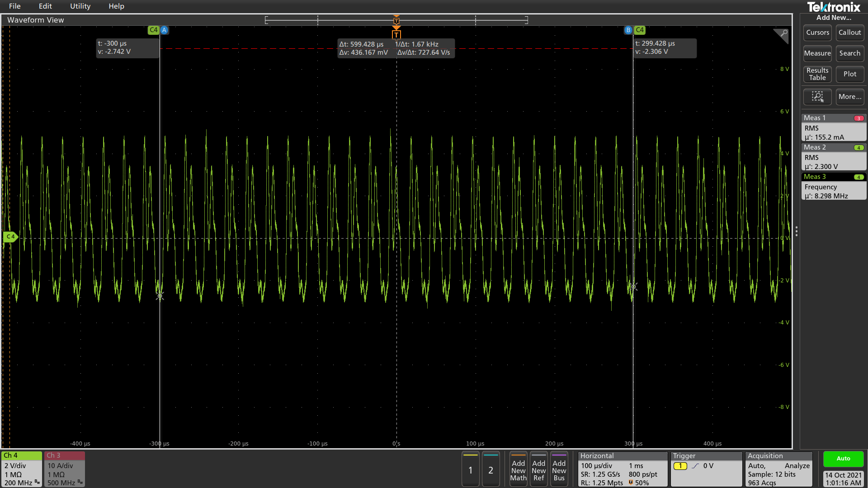Click the Cursors button
The width and height of the screenshot is (868, 488).
pos(817,33)
